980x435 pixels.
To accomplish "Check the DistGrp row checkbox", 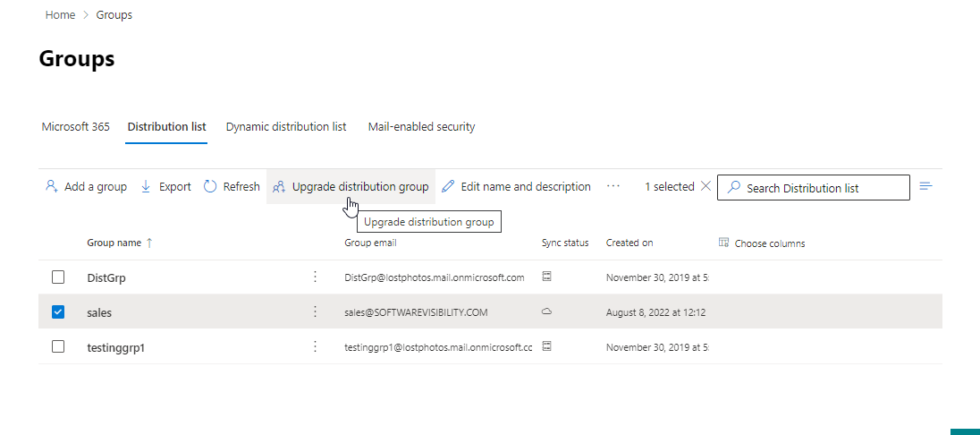I will tap(58, 277).
